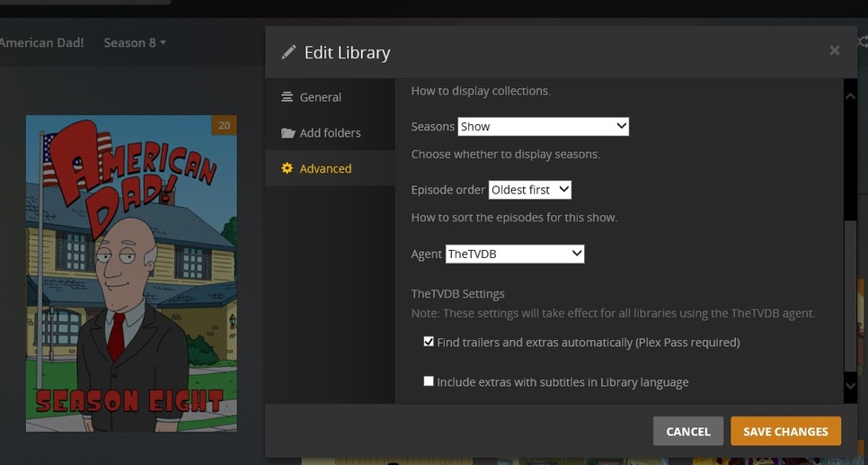Click the Edit Library title text
The image size is (868, 465).
pos(347,53)
